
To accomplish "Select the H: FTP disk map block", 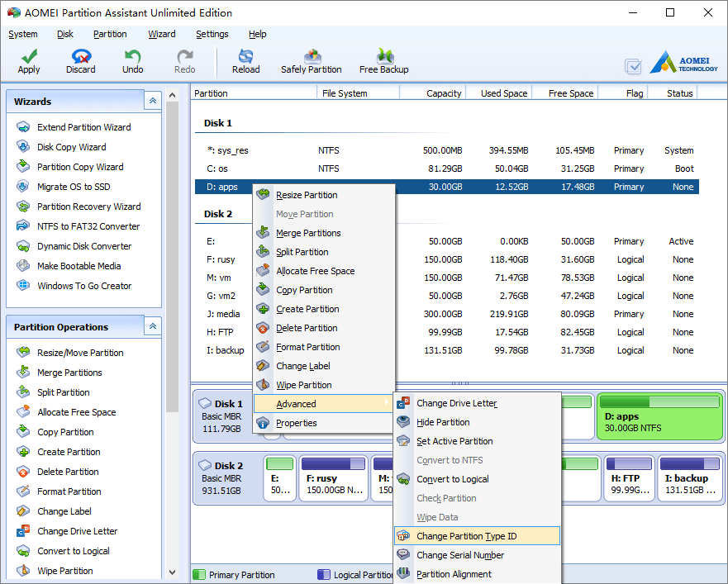I will click(629, 478).
